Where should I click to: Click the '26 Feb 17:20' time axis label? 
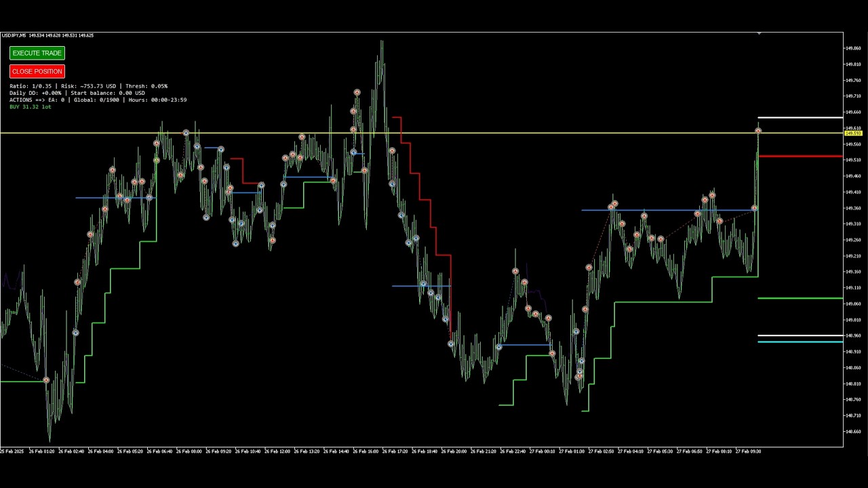coord(395,451)
